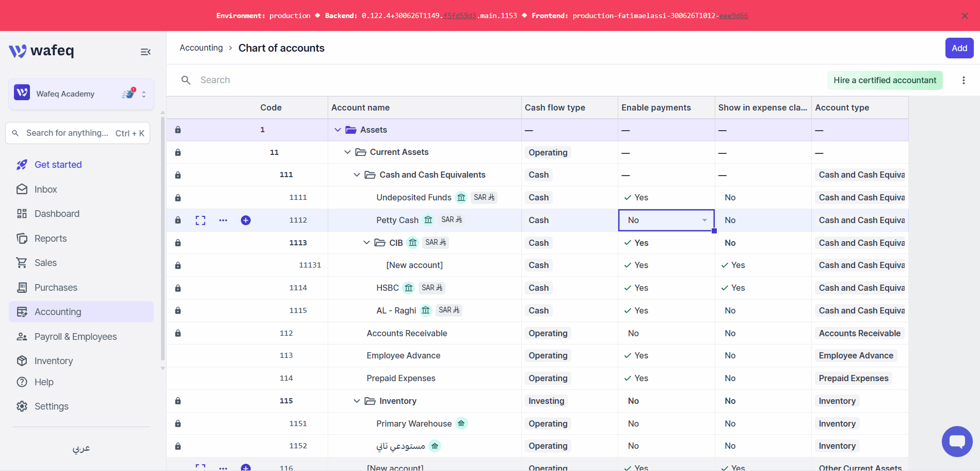Click Hire a certified accountant
This screenshot has width=980, height=471.
coord(885,80)
